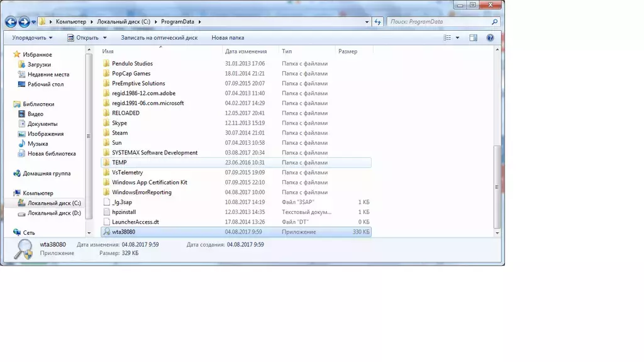This screenshot has width=644, height=362.
Task: Refresh the ProgramData folder view
Action: pos(378,22)
